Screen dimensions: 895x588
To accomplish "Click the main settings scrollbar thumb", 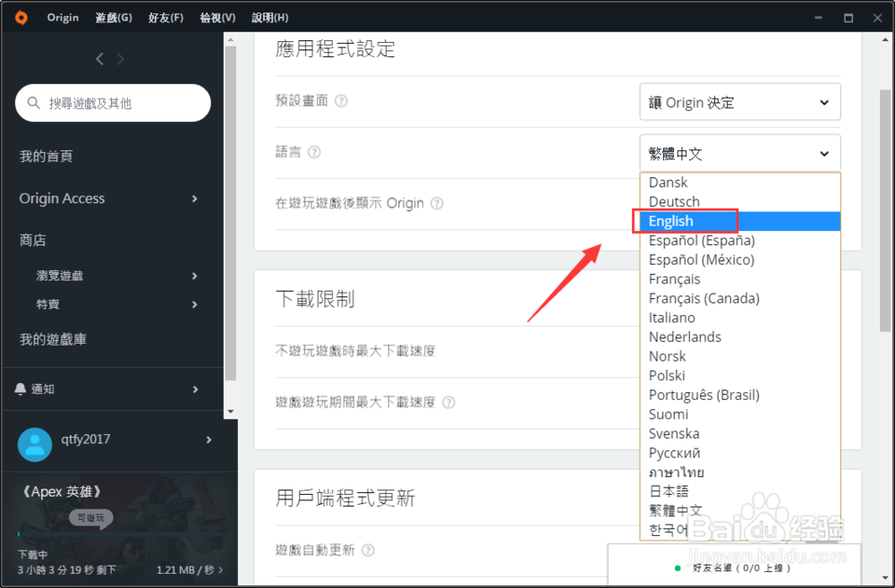I will 885,210.
